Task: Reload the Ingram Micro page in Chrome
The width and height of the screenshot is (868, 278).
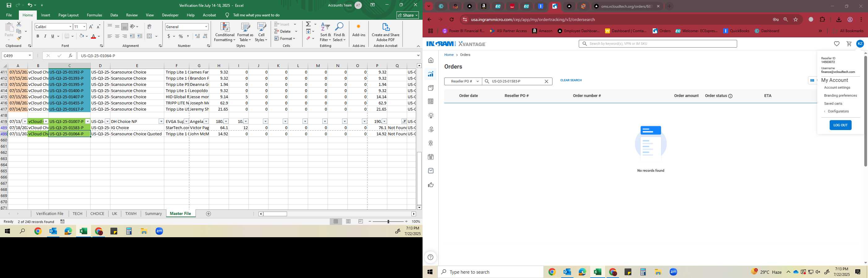Action: point(452,19)
